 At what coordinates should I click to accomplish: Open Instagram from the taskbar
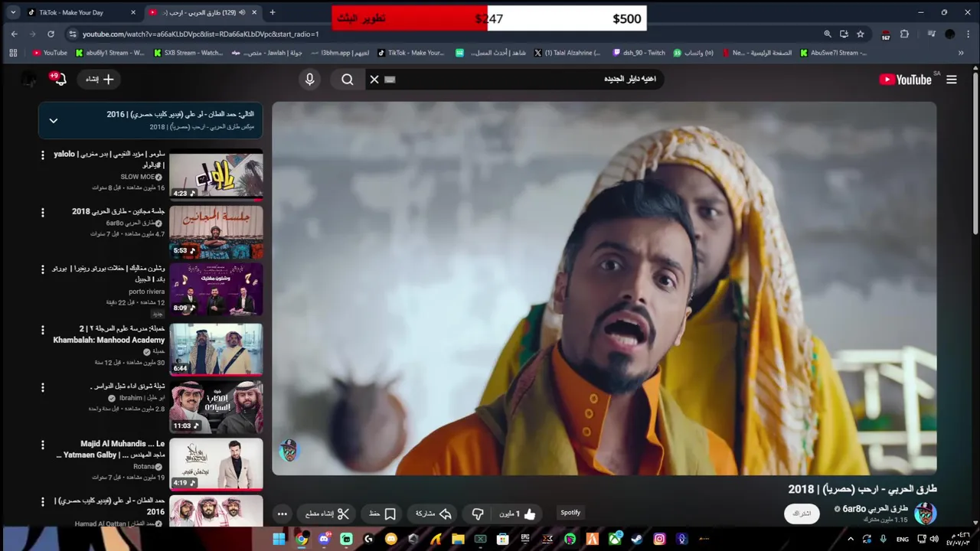(659, 539)
